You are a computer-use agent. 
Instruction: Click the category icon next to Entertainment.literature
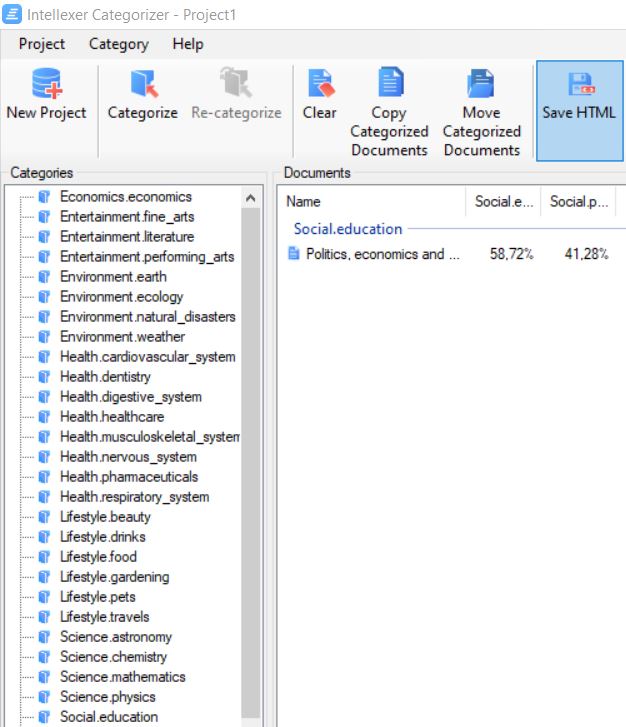tap(44, 236)
